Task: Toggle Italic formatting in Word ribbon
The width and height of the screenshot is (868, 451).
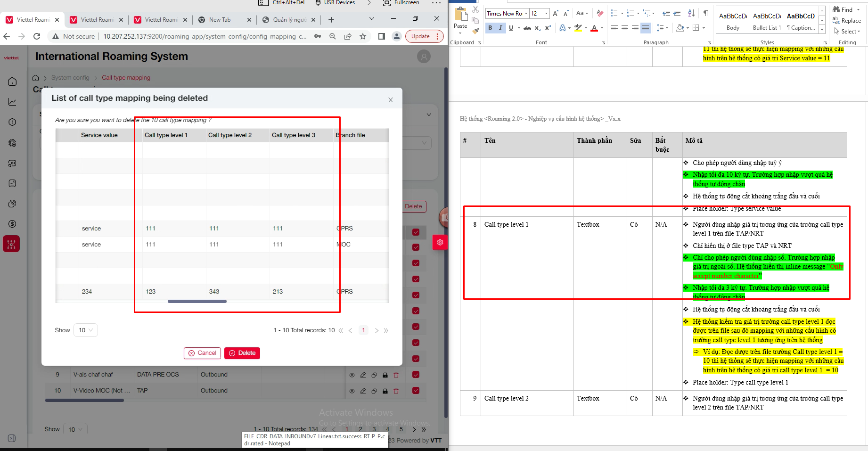Action: [500, 28]
